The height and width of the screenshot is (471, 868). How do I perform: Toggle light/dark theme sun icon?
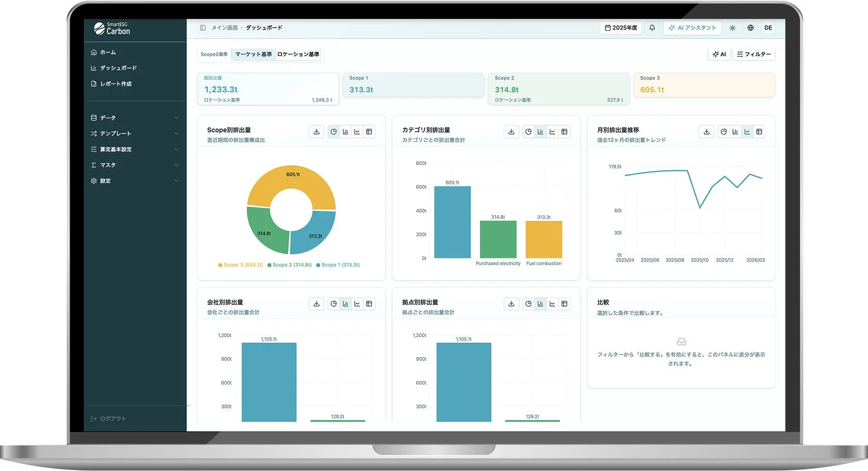(x=733, y=28)
